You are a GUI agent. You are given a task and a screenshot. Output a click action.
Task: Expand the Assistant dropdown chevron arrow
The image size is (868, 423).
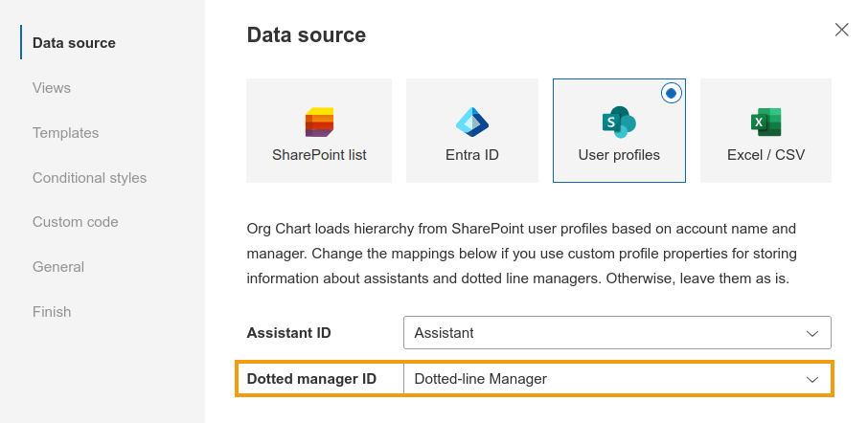click(x=812, y=333)
